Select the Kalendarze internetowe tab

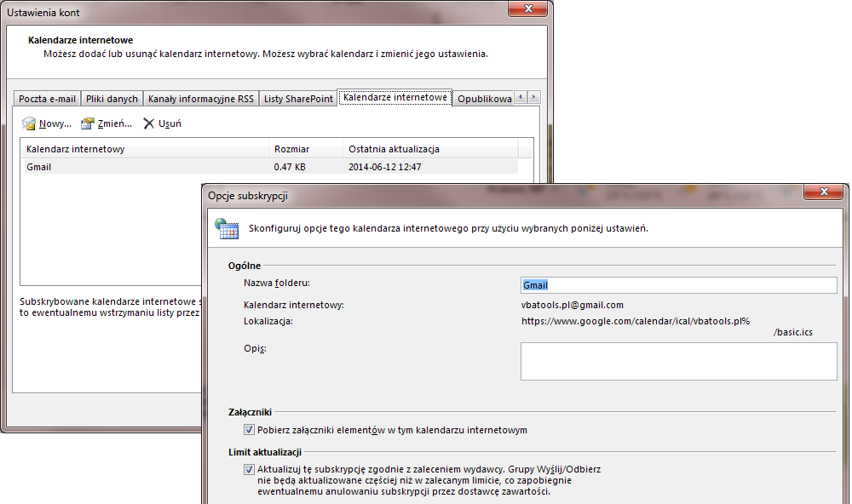click(395, 97)
